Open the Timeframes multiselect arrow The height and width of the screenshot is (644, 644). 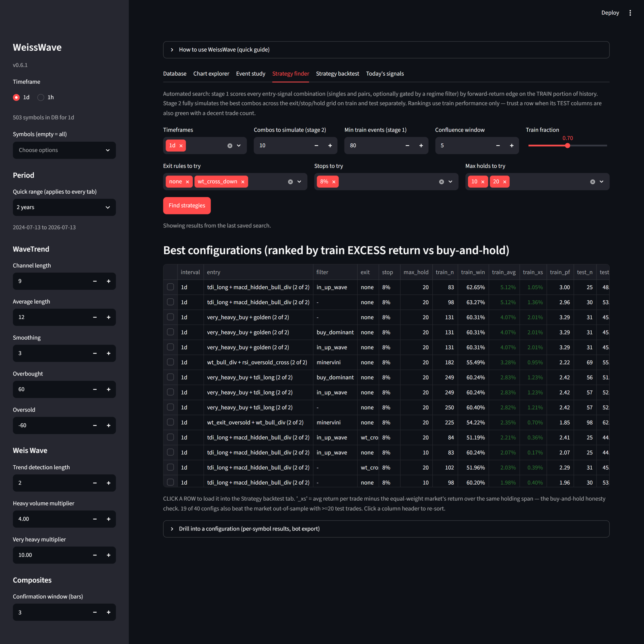click(x=239, y=146)
